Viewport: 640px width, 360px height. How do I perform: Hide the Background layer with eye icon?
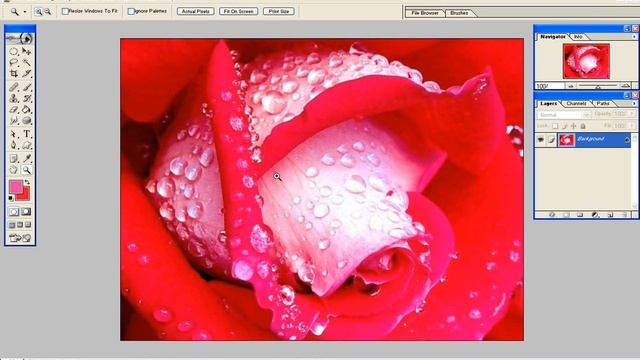click(541, 140)
